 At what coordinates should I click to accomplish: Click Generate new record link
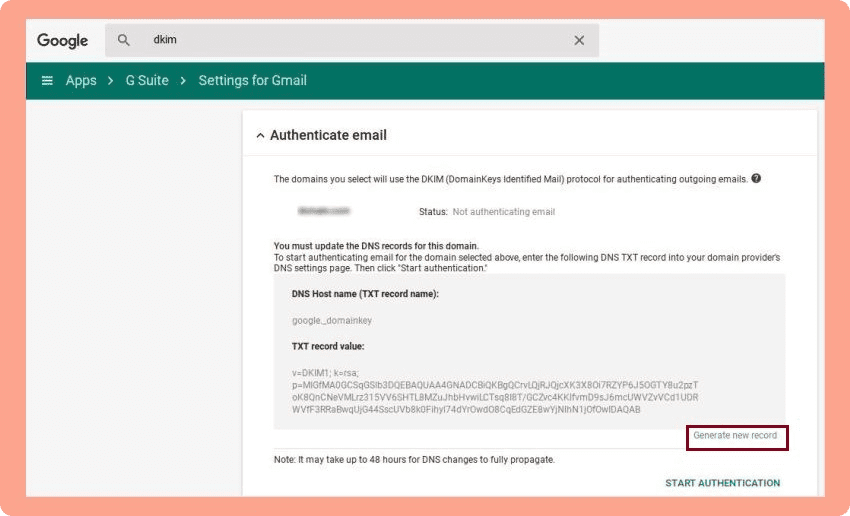[x=735, y=435]
